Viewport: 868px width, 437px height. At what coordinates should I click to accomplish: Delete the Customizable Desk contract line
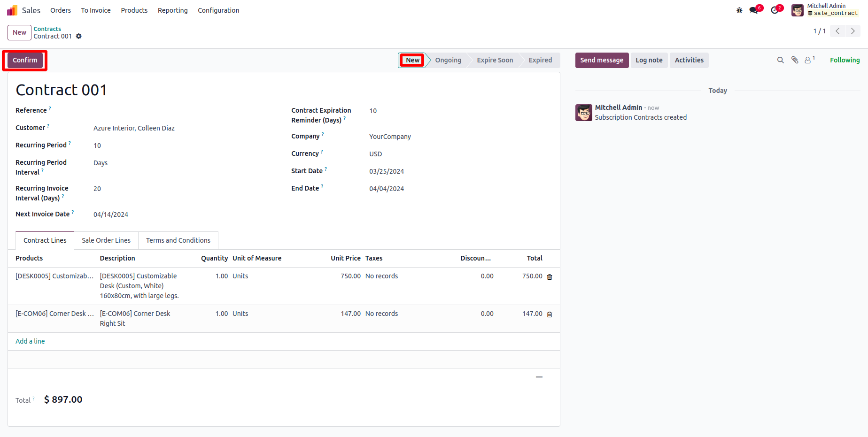point(550,277)
